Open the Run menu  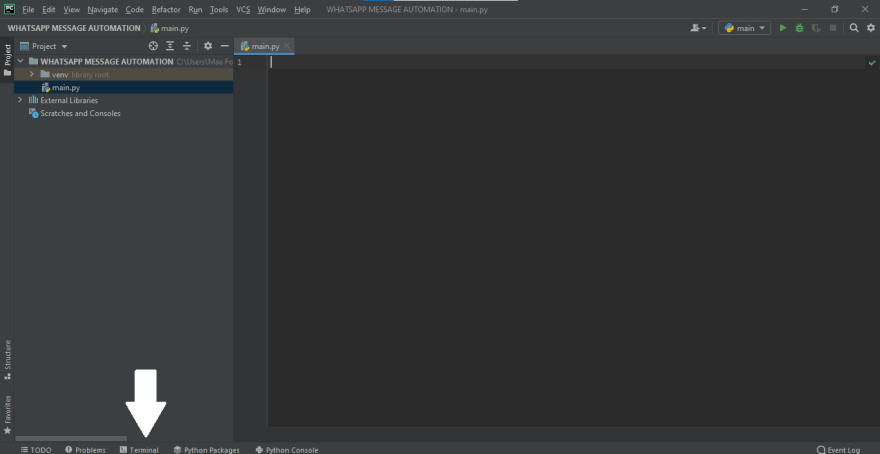point(195,10)
